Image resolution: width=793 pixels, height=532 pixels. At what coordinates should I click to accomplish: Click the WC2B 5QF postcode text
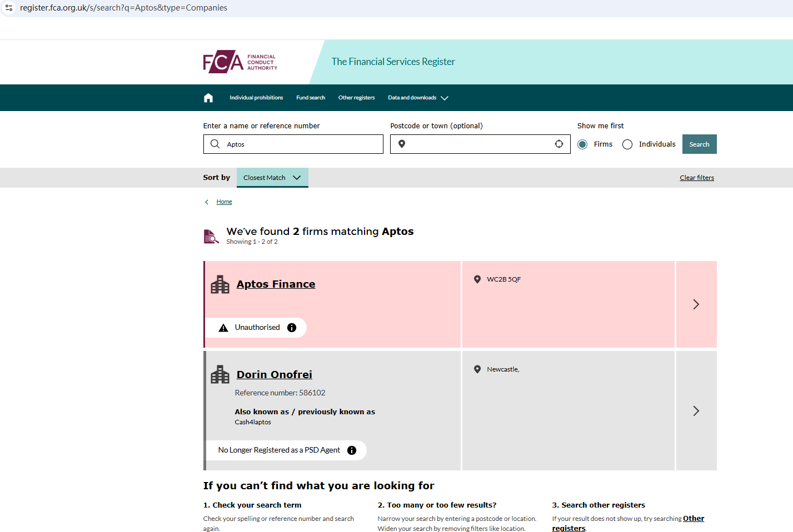click(504, 279)
